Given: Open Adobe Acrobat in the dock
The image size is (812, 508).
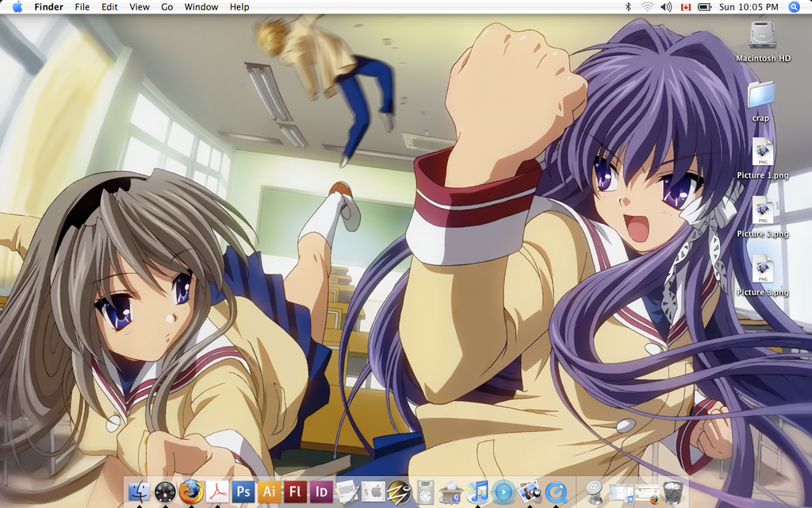Looking at the screenshot, I should [x=217, y=492].
